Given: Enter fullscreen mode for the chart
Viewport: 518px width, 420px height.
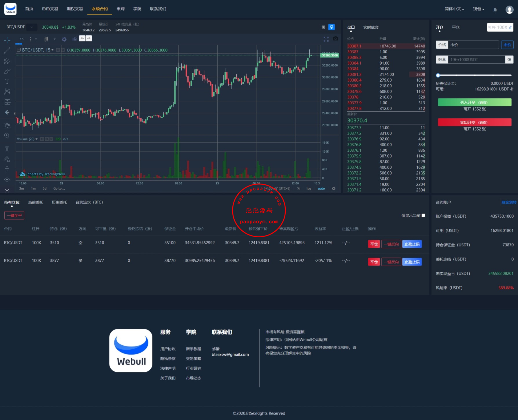Looking at the screenshot, I should click(326, 39).
